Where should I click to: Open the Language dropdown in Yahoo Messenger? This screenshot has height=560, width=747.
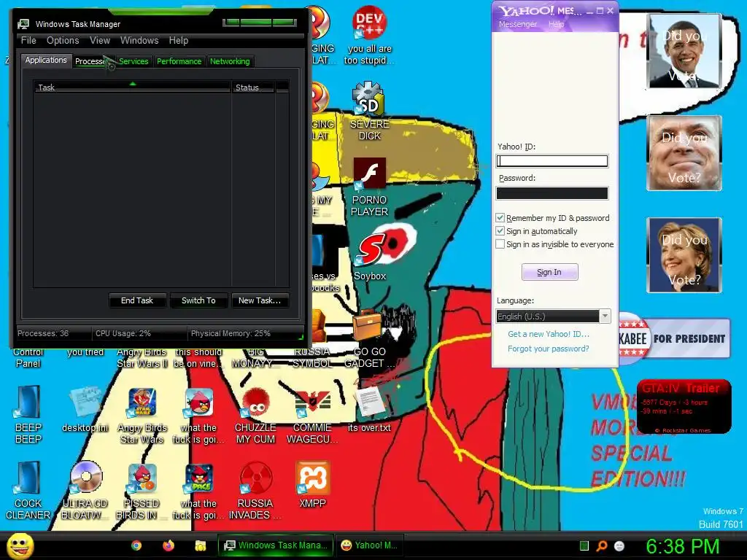click(553, 316)
